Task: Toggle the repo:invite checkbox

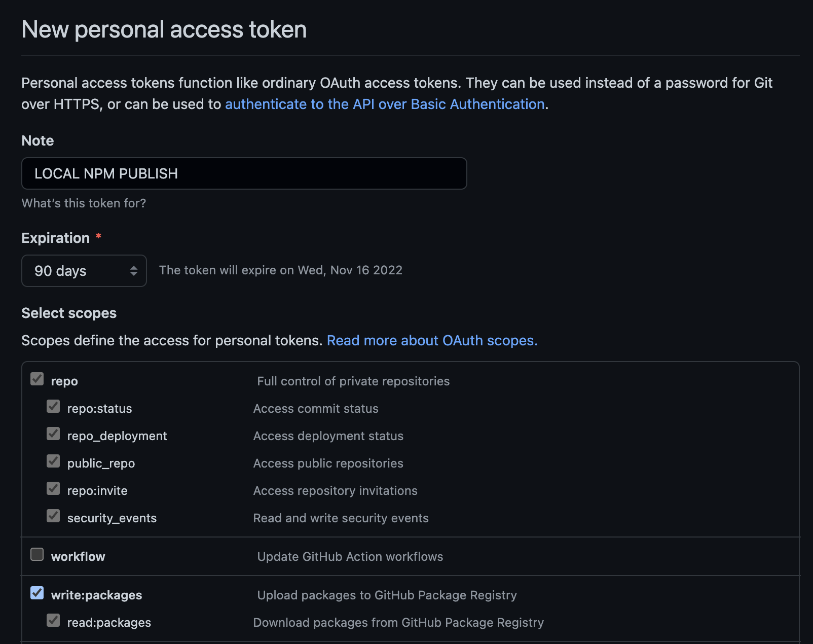Action: (53, 488)
